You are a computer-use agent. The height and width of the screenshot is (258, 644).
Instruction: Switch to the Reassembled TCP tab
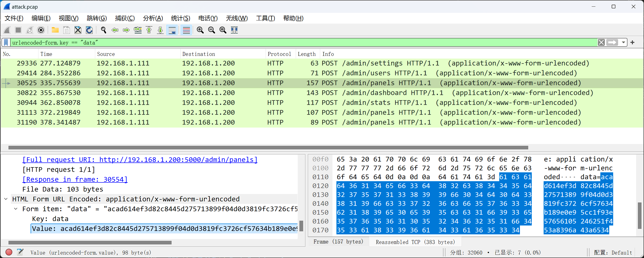tap(415, 242)
